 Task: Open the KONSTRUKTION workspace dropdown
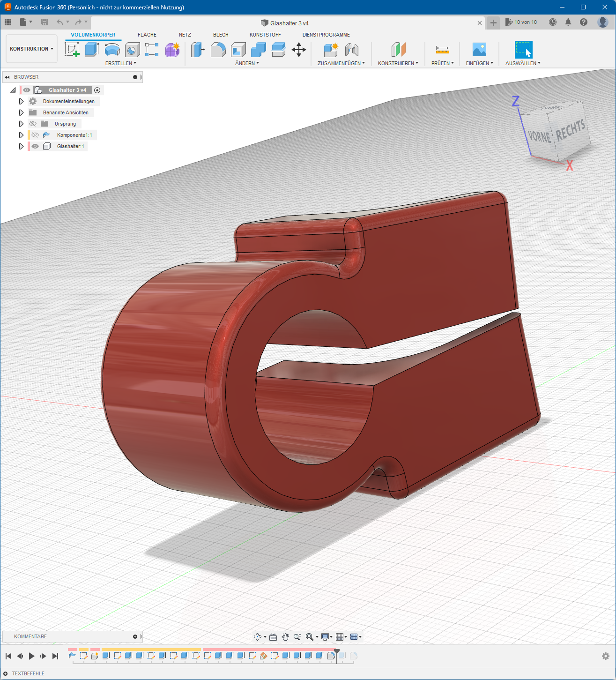(x=31, y=49)
